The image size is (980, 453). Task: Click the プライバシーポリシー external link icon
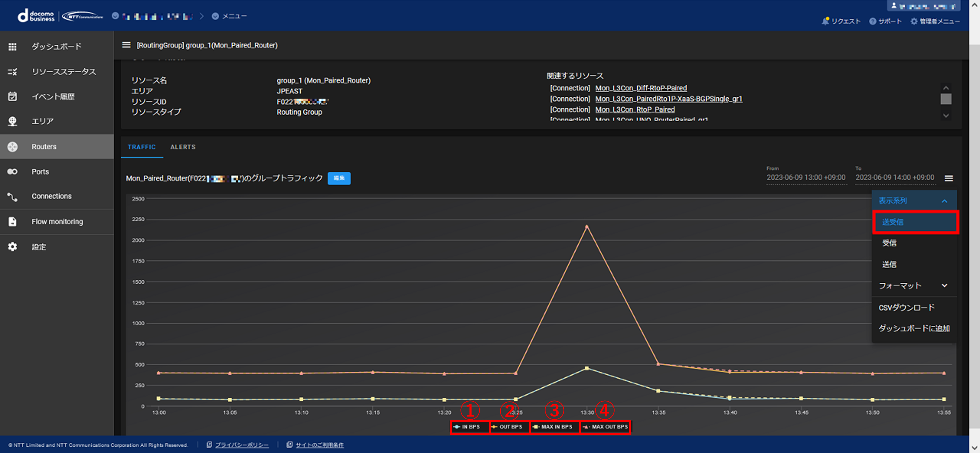tap(209, 445)
